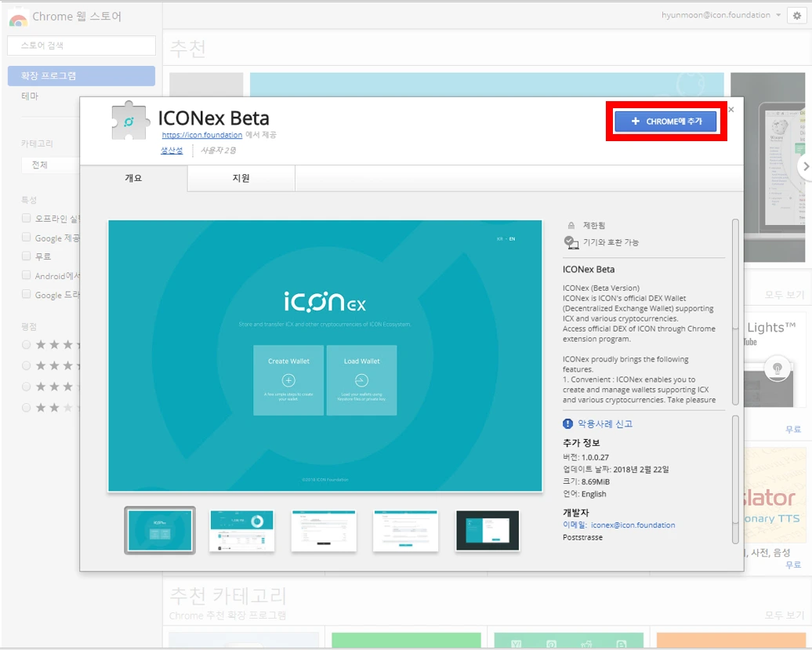Image resolution: width=812 pixels, height=650 pixels.
Task: Open the hyunmoon@icon.foundation account dropdown
Action: pyautogui.click(x=721, y=15)
